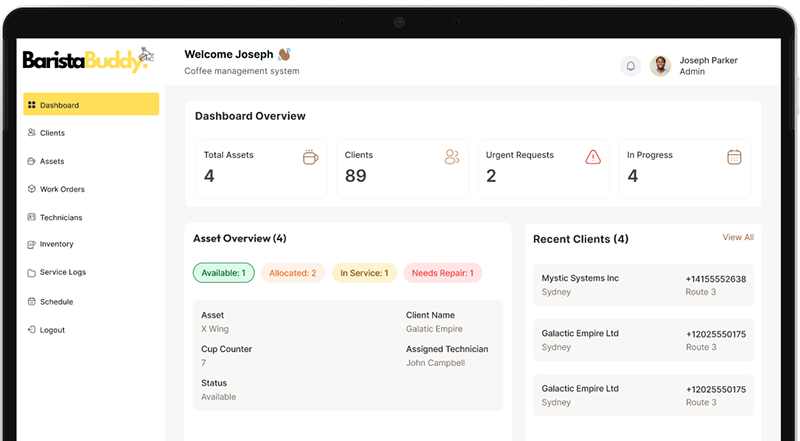800x441 pixels.
Task: Select the Allocated: 2 filter chip
Action: (293, 273)
